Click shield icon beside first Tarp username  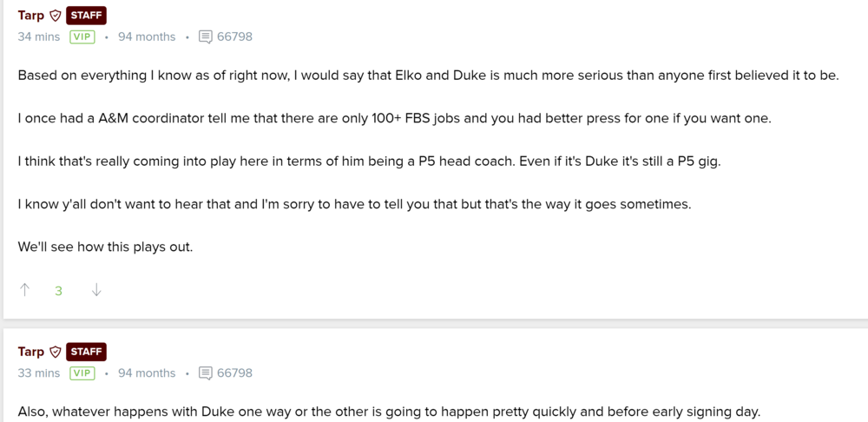(x=56, y=16)
